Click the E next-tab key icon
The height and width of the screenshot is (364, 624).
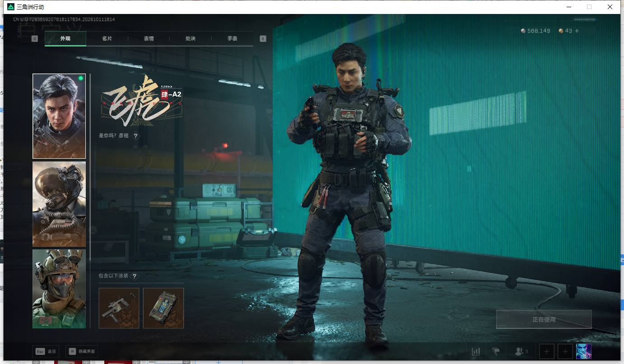[263, 39]
